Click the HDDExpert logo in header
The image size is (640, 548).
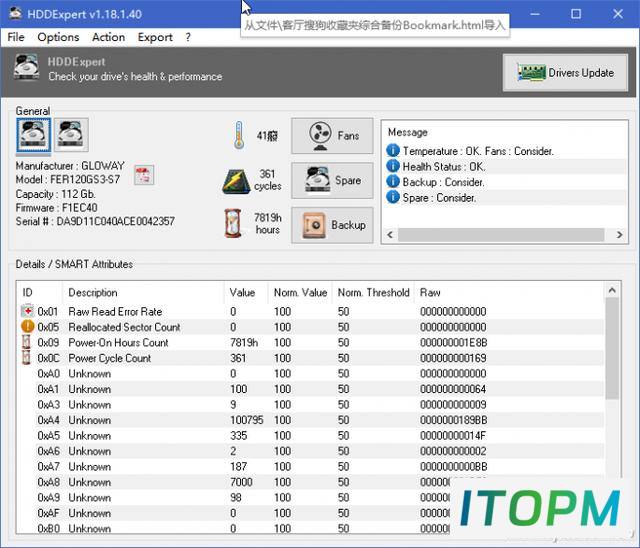27,67
